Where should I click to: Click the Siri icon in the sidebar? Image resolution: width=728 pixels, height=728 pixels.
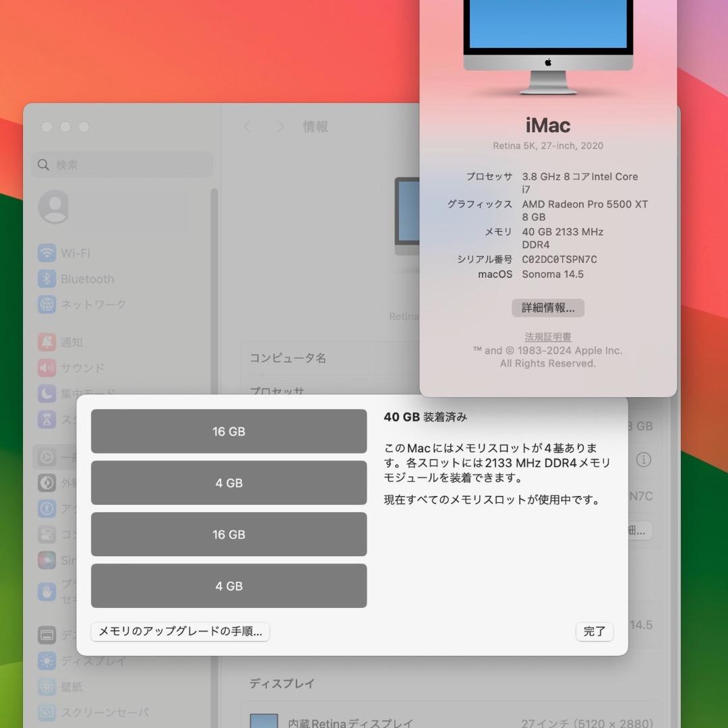pos(46,559)
